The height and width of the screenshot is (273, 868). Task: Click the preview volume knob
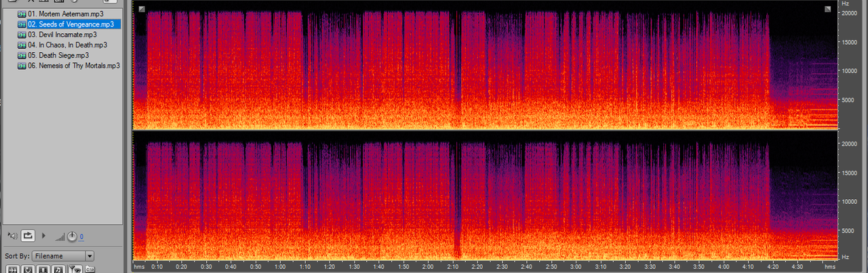72,236
